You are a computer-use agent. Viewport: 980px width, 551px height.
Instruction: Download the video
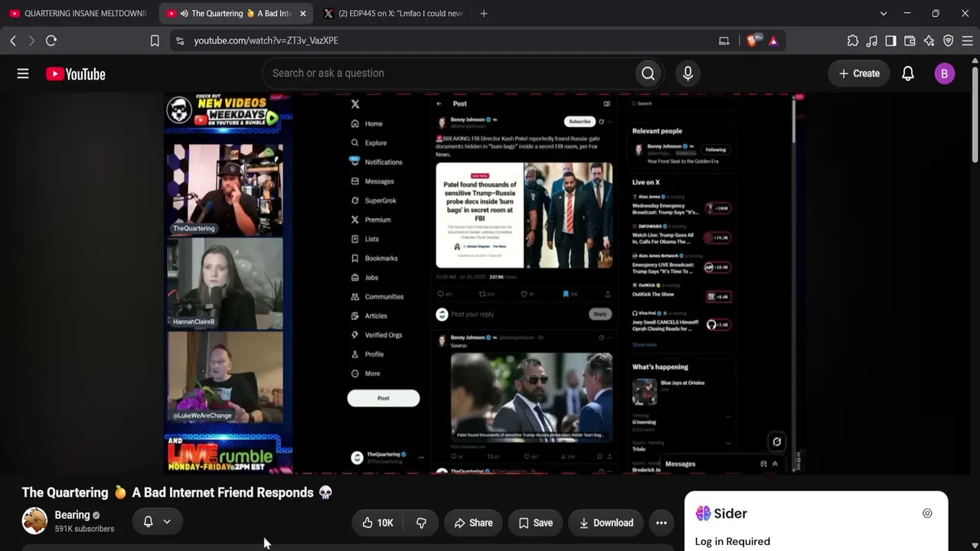coord(606,523)
